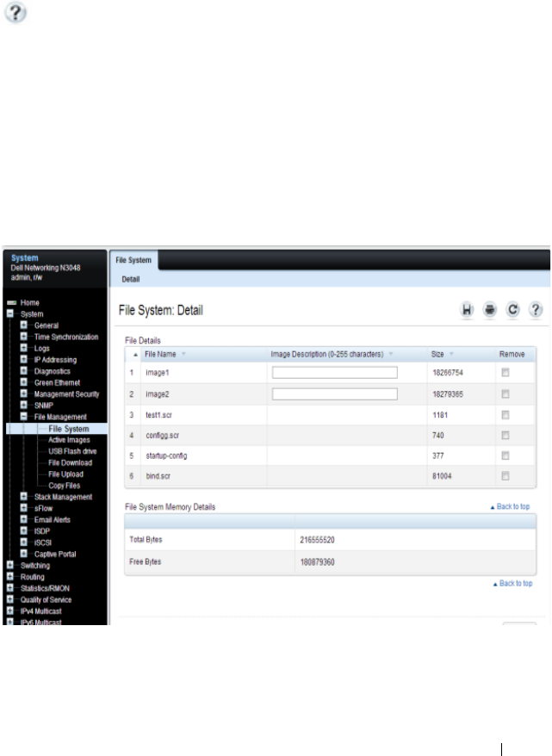552x756 pixels.
Task: Click file name bind.scr
Action: point(158,476)
